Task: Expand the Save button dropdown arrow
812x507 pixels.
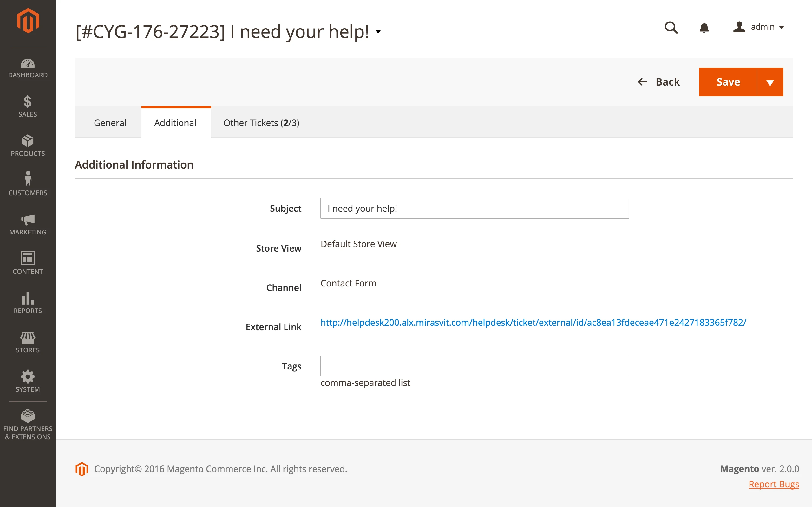Action: tap(770, 82)
